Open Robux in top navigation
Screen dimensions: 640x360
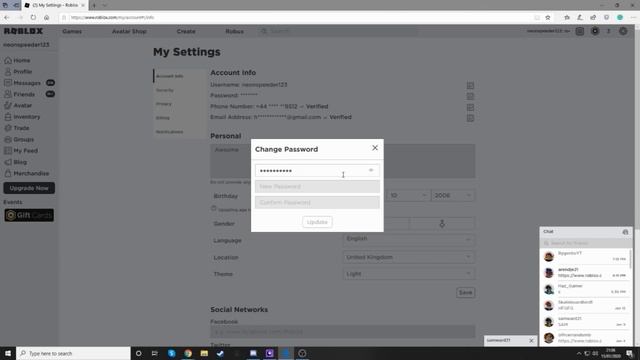click(x=234, y=31)
